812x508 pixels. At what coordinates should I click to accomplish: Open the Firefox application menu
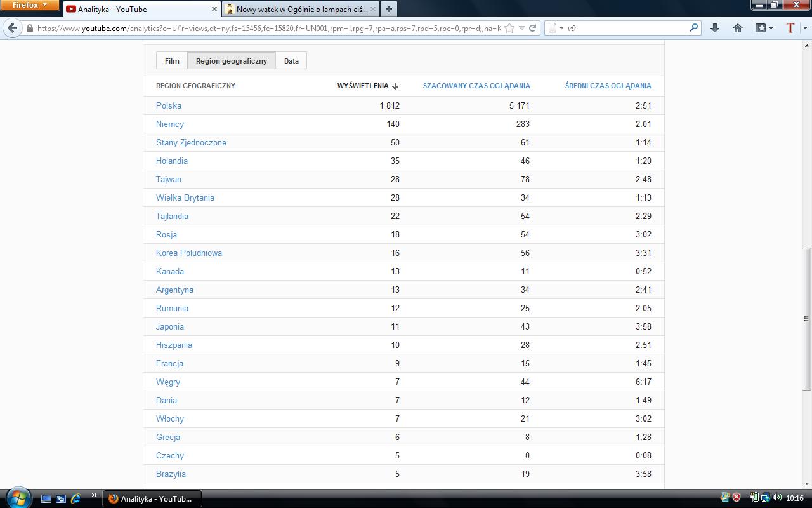click(30, 5)
